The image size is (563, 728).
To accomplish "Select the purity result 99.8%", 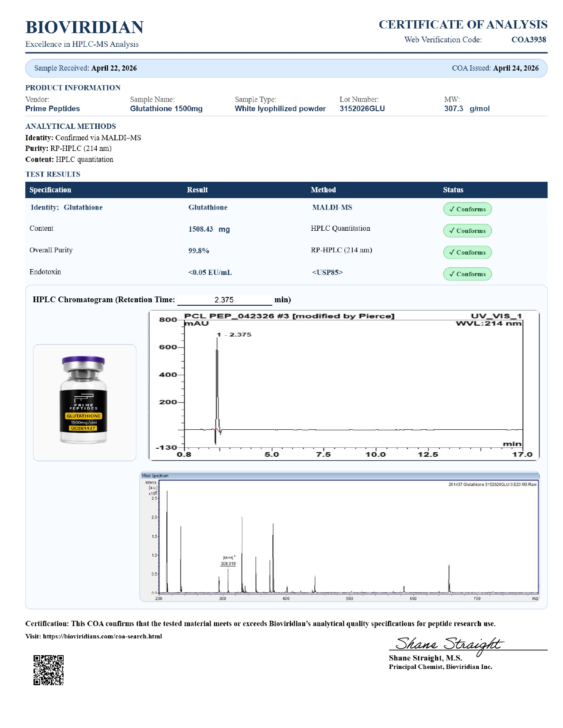I will coord(199,251).
